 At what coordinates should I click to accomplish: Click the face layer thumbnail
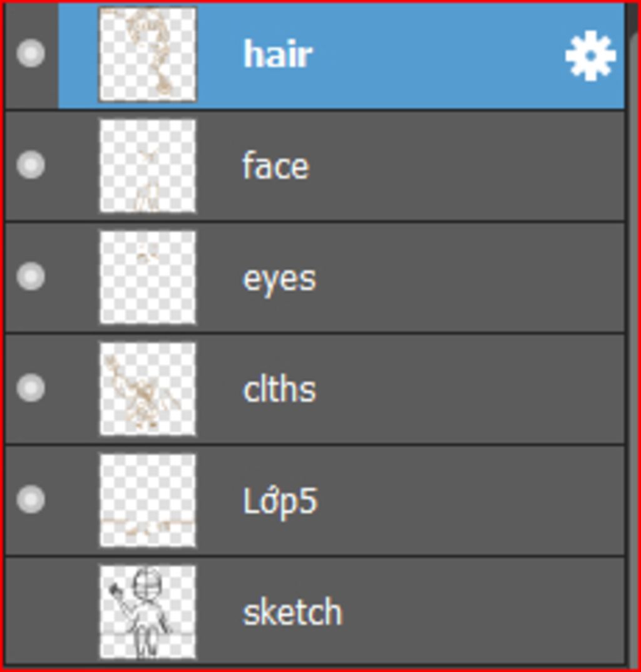pos(148,166)
